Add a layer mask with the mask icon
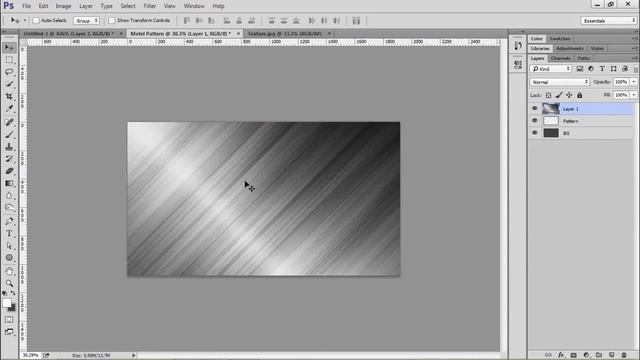 573,355
